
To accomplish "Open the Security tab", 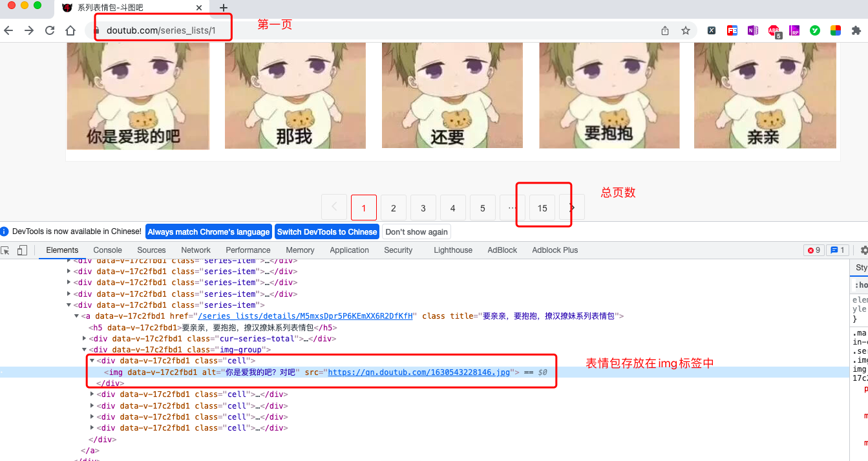I will point(398,250).
